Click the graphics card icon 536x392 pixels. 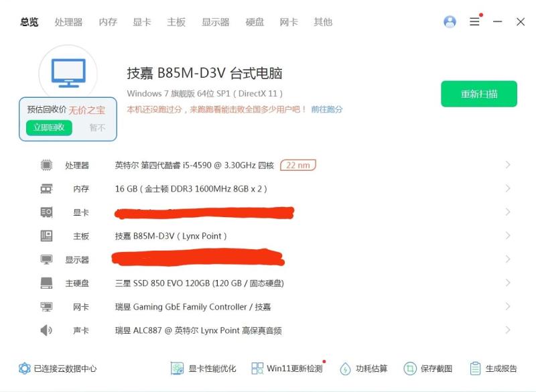click(x=46, y=212)
